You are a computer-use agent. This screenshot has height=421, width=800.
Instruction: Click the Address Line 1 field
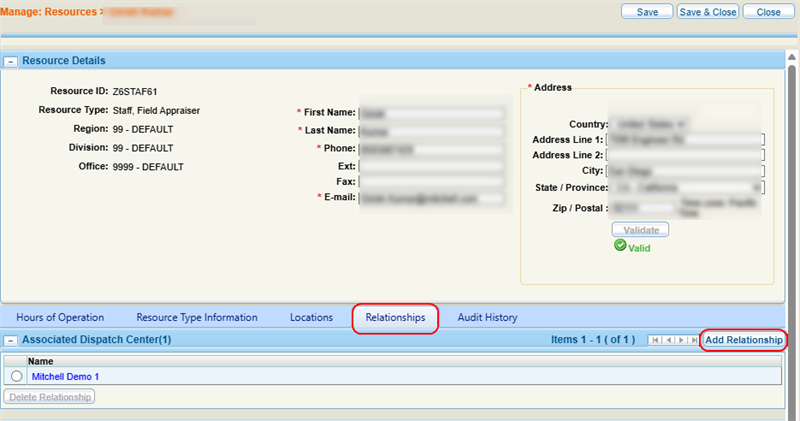click(x=685, y=139)
